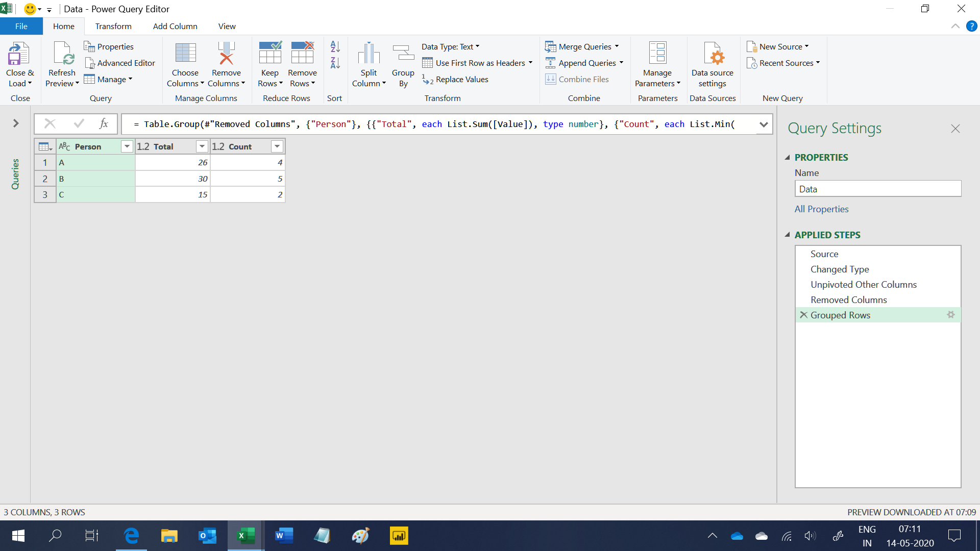Switch to the View tab
Viewport: 980px width, 551px height.
(x=227, y=26)
